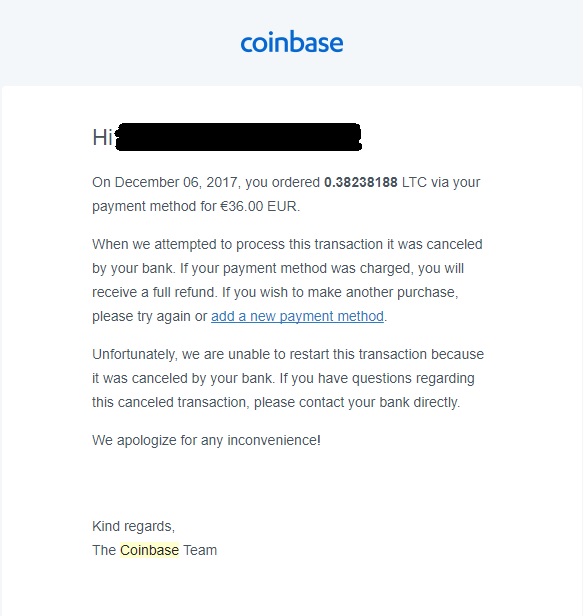Image resolution: width=584 pixels, height=616 pixels.
Task: Click 'When we attempted' paragraph opening
Action: [154, 244]
